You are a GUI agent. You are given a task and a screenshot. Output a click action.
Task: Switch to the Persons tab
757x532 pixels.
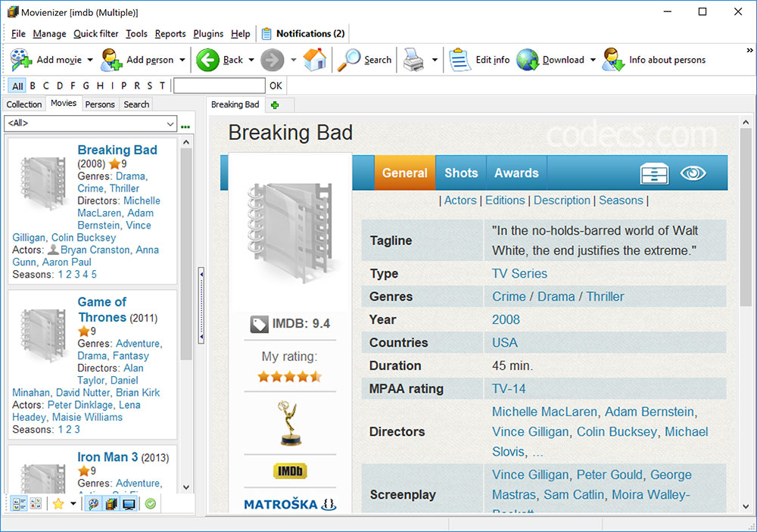pos(100,104)
